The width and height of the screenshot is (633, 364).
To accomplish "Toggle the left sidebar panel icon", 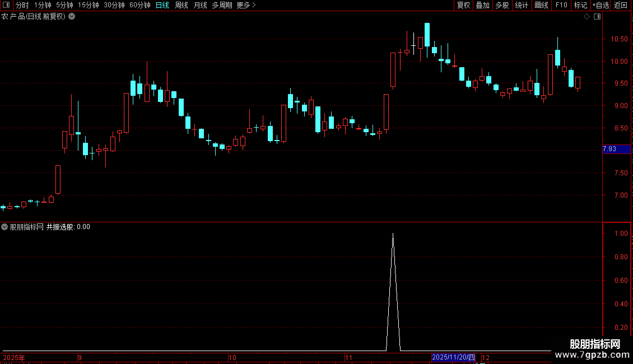I will coord(6,5).
